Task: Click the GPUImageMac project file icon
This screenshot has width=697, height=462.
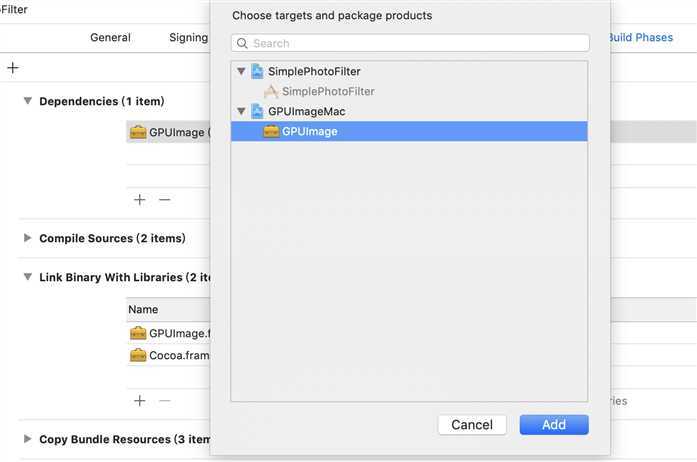Action: click(257, 111)
